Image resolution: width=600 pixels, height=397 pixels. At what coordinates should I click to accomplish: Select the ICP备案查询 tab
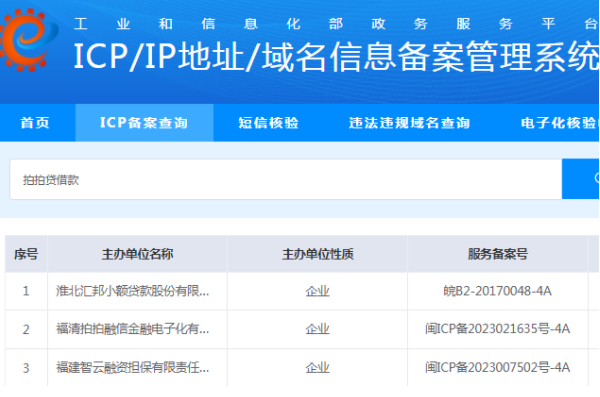pos(144,123)
